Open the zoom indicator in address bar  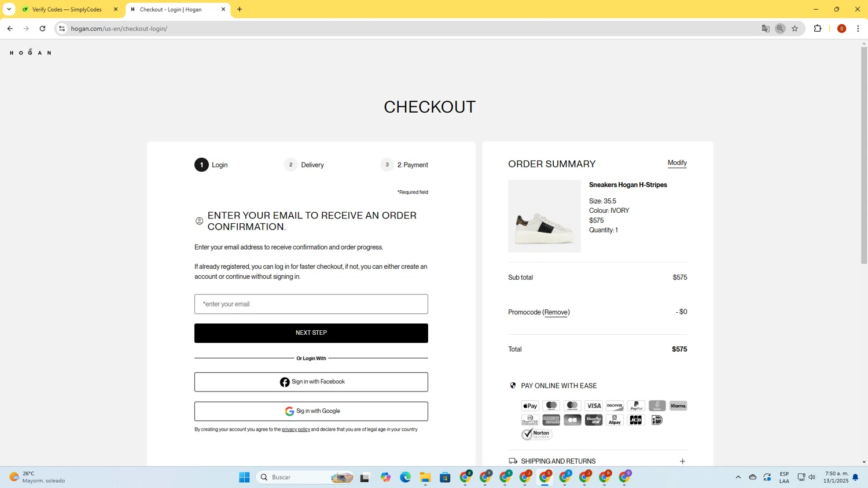tap(780, 28)
